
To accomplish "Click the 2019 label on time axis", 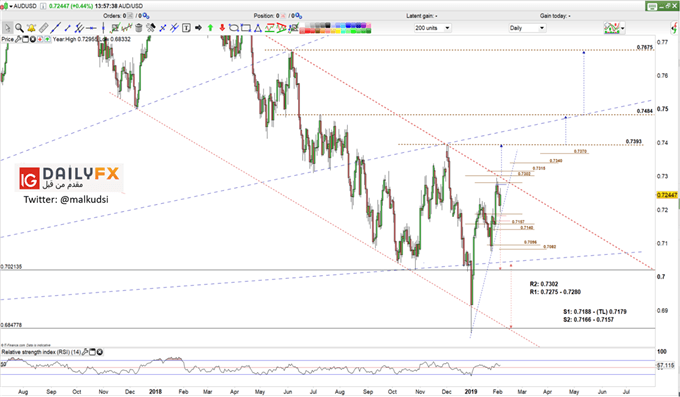I will (x=471, y=392).
